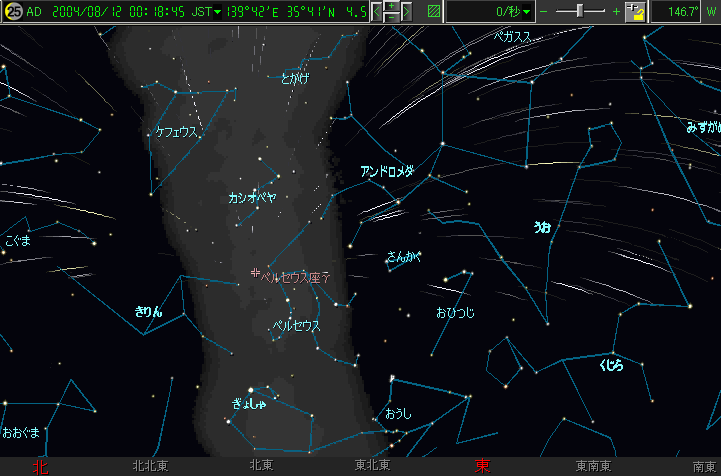Screen dimensions: 721x476
Task: Step time backward with left arrow
Action: [377, 13]
